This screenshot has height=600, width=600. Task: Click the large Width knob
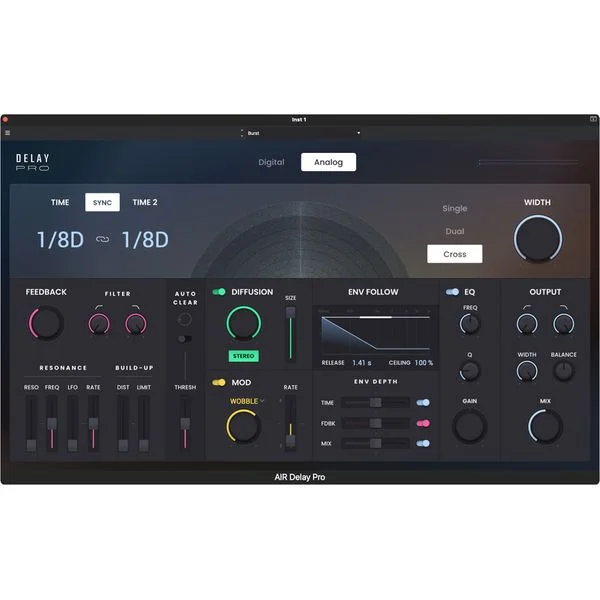(538, 239)
